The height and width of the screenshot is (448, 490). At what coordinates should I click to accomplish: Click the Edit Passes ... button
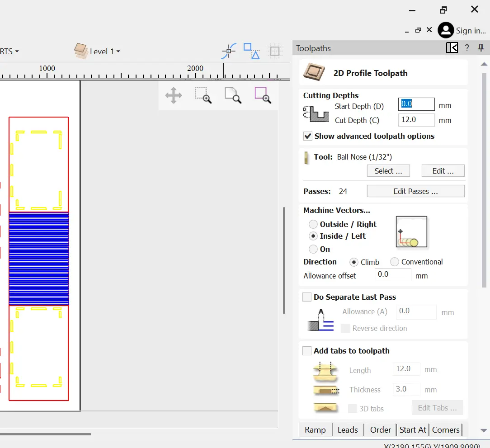[415, 191]
